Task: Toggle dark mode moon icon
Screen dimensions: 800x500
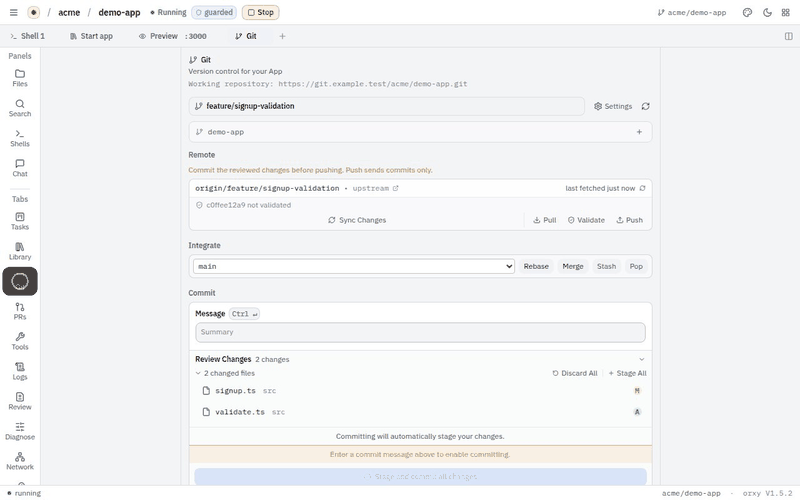Action: (x=767, y=12)
